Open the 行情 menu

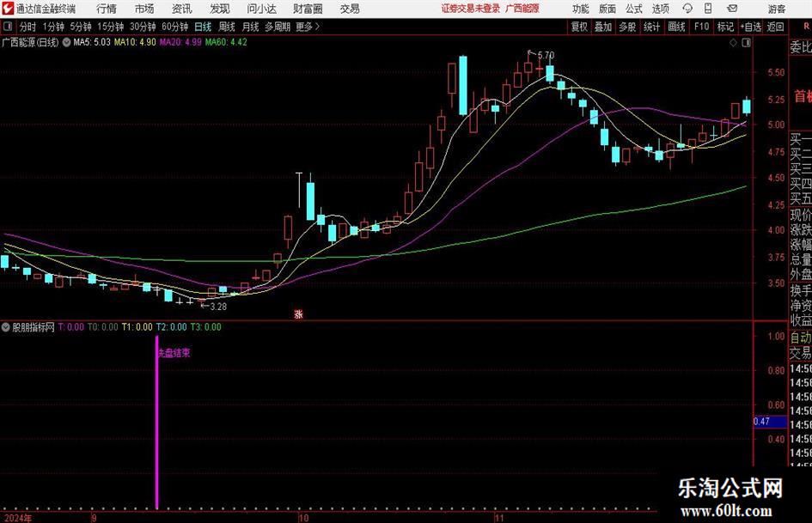[107, 9]
